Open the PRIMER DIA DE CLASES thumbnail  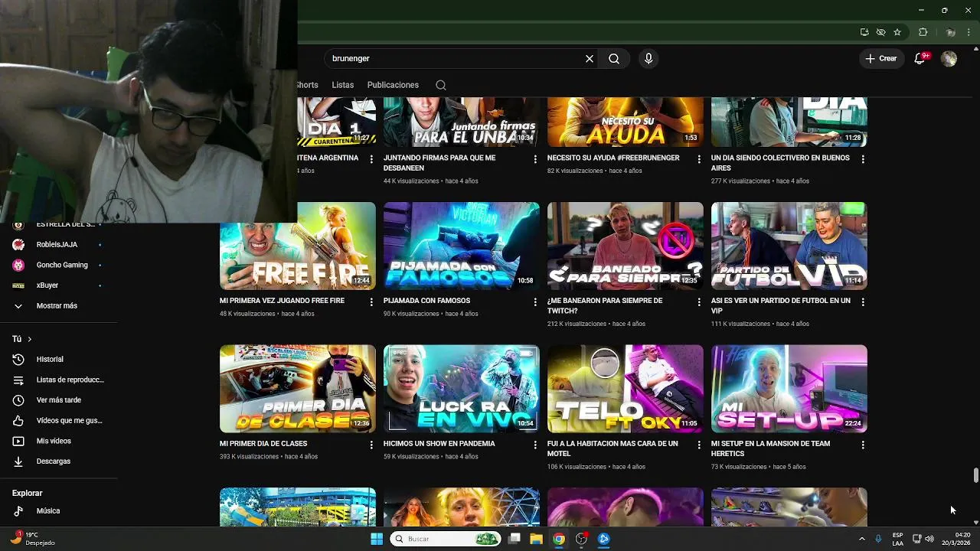[298, 389]
